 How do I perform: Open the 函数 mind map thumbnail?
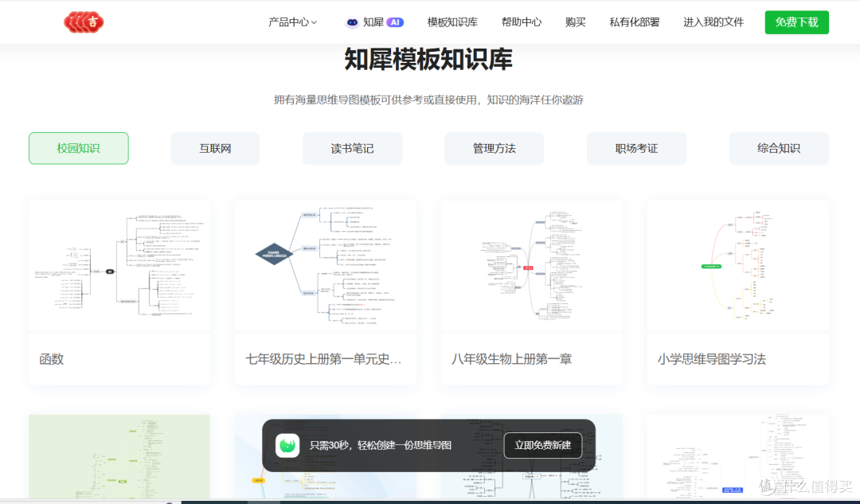(x=119, y=266)
